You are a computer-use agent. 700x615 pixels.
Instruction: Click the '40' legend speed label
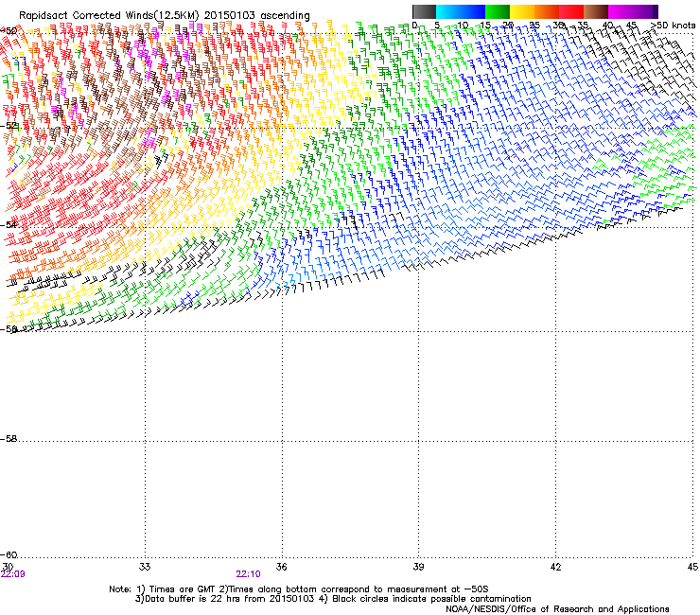pyautogui.click(x=607, y=25)
